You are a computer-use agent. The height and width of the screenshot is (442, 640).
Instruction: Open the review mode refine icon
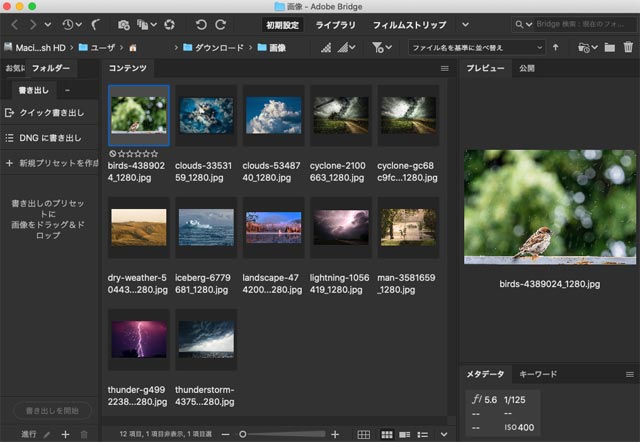(147, 25)
